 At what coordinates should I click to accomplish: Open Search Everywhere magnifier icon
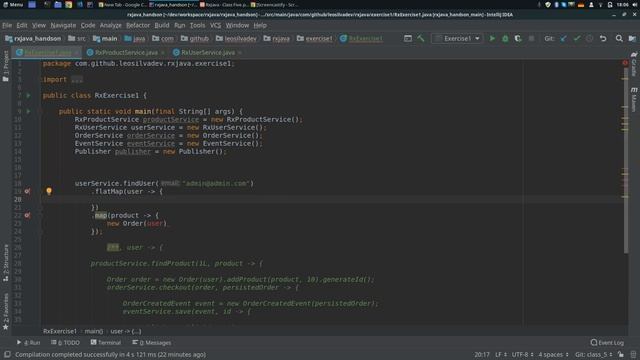pyautogui.click(x=619, y=38)
